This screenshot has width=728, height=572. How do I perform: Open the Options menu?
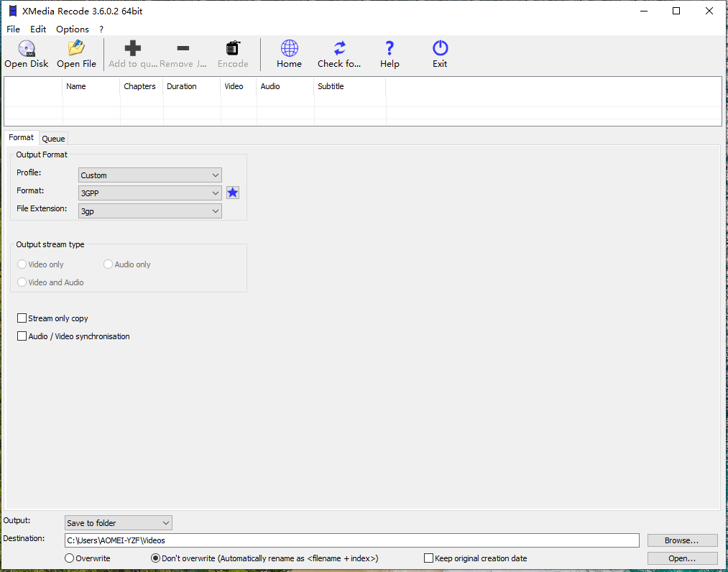point(73,29)
